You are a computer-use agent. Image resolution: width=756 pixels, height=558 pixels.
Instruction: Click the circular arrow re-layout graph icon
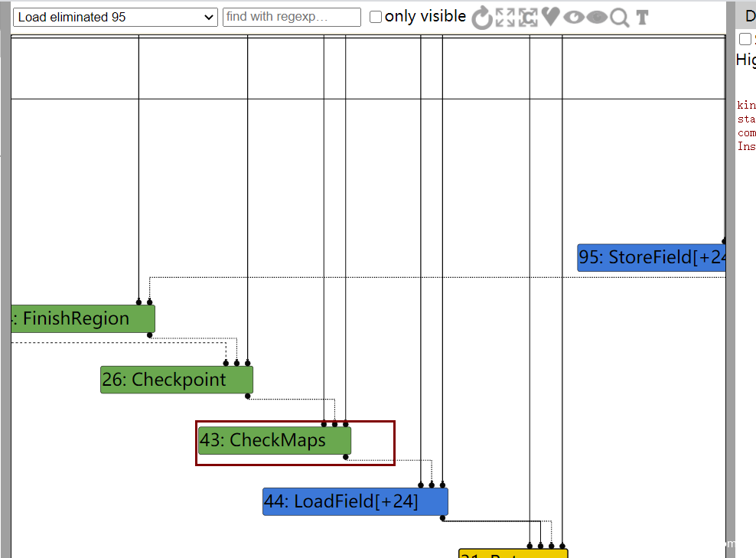481,18
